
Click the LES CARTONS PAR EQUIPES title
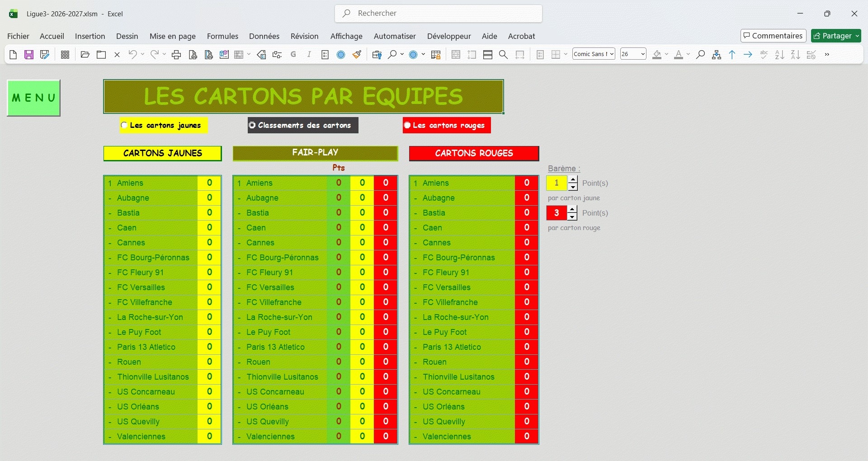(x=303, y=96)
